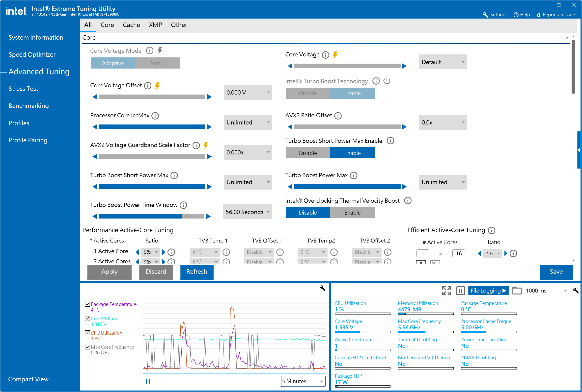Open the log file folder

(x=517, y=291)
